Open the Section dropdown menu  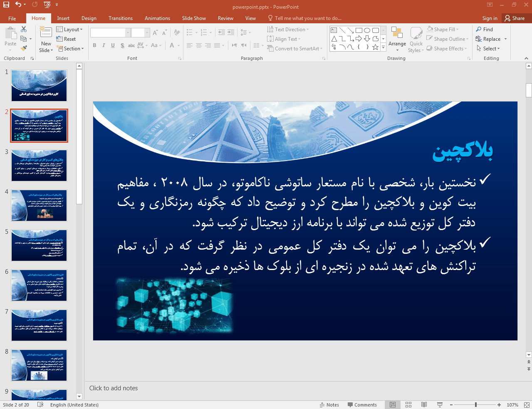pyautogui.click(x=70, y=49)
